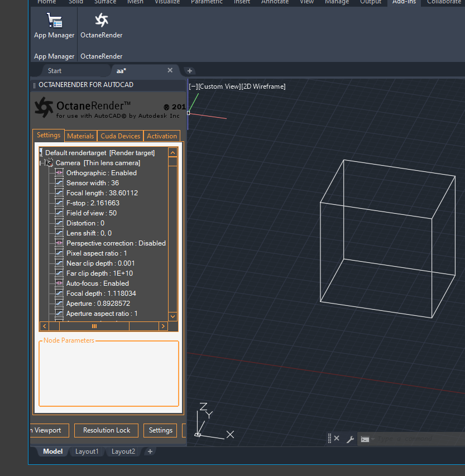The width and height of the screenshot is (465, 476).
Task: Click the Focal depth parameter icon
Action: pyautogui.click(x=59, y=293)
